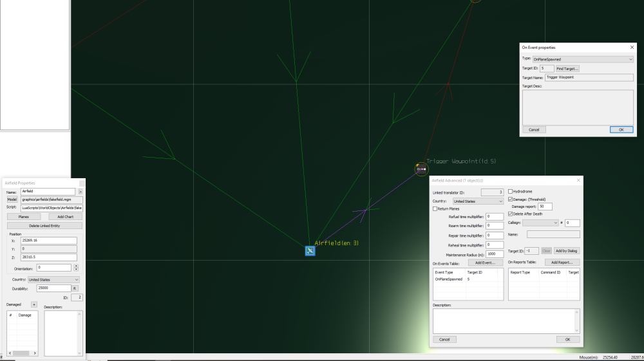Toggle the Return Planes checkbox
This screenshot has width=644, height=361.
pyautogui.click(x=435, y=208)
